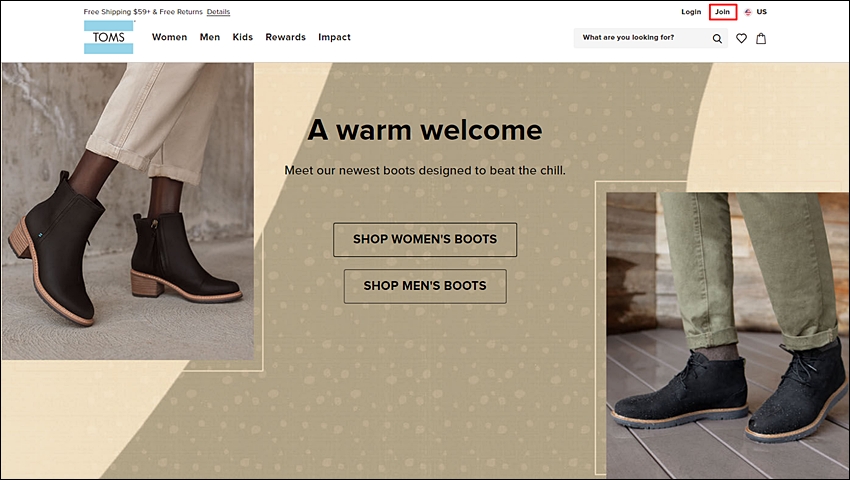
Task: Open the Women menu
Action: click(x=169, y=37)
